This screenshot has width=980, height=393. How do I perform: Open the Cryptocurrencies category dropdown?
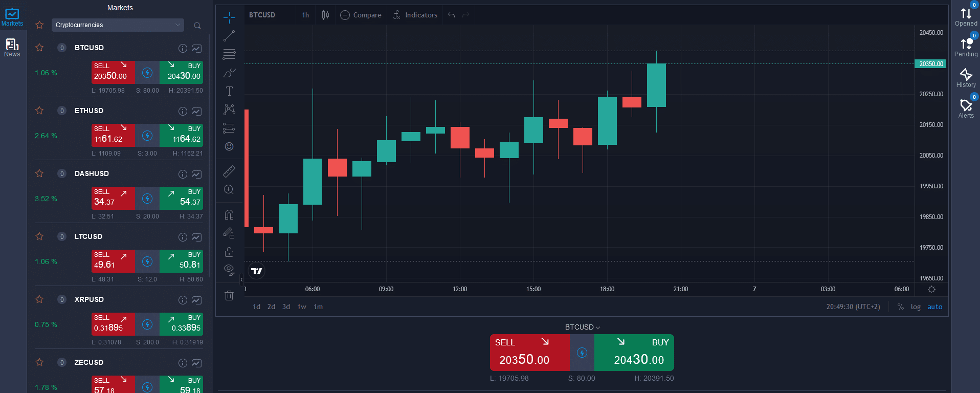118,25
